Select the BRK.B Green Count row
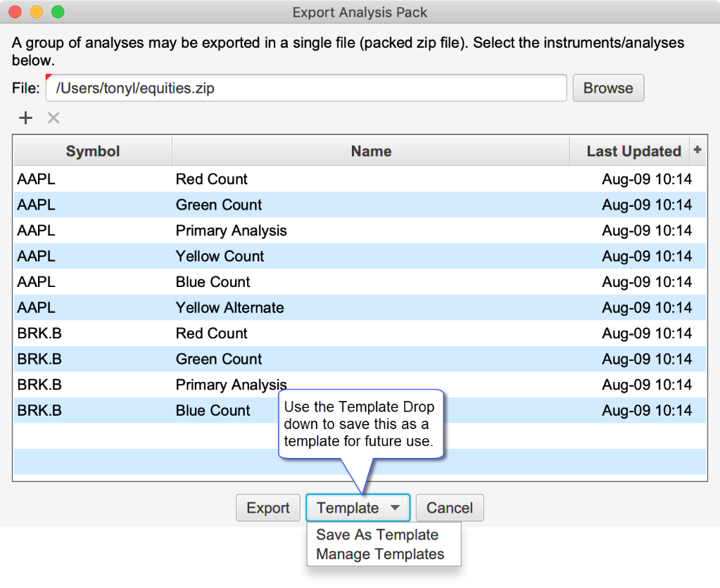 click(x=218, y=359)
